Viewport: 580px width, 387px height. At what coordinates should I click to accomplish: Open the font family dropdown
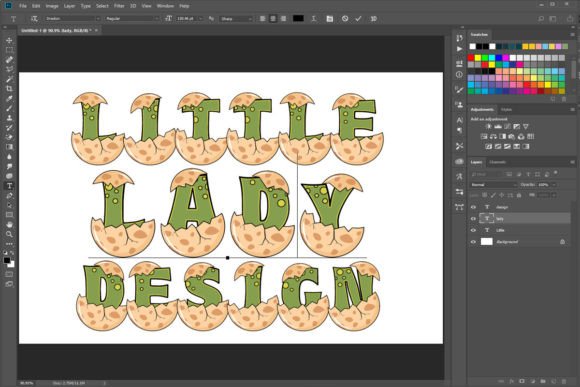coord(73,18)
